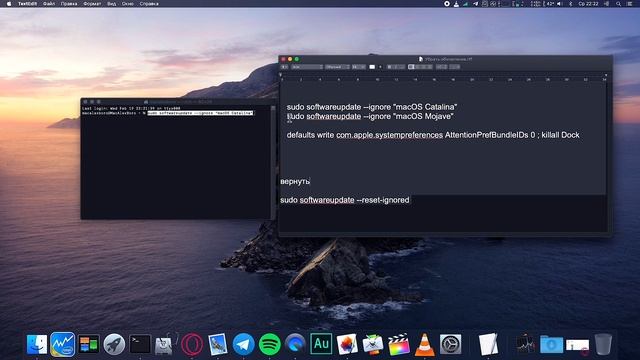
Task: Open Launchpad rocket icon in Dock
Action: [114, 344]
